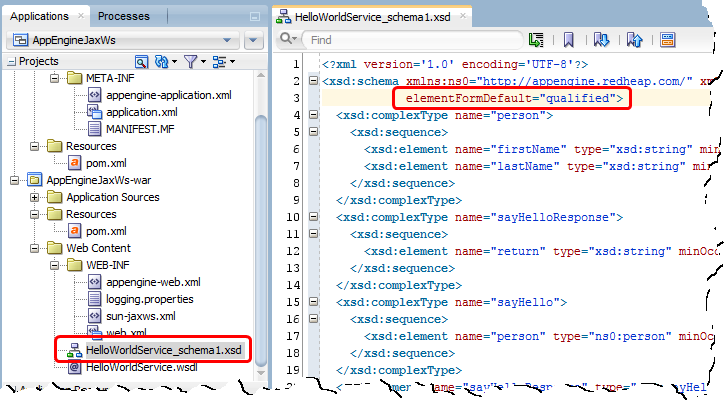The height and width of the screenshot is (402, 725).
Task: Close the HelloWorldService_schema1.xsd editor tab
Action: point(463,16)
